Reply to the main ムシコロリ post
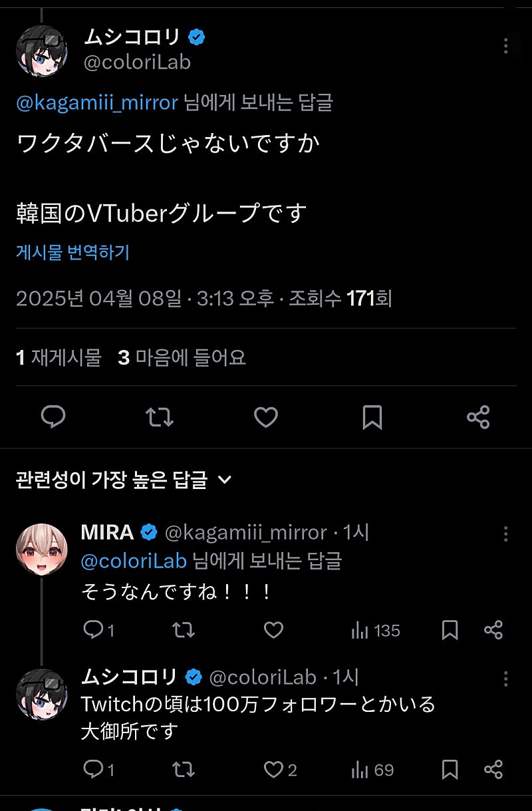532x811 pixels. (x=53, y=417)
